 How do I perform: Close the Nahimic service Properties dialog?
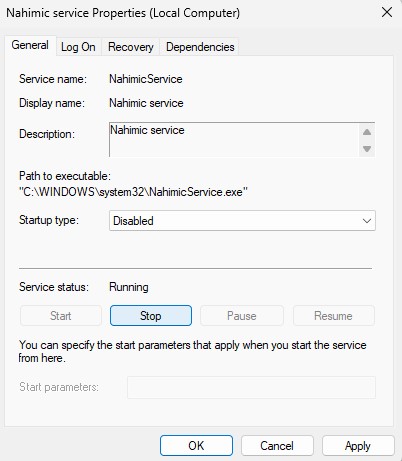387,13
